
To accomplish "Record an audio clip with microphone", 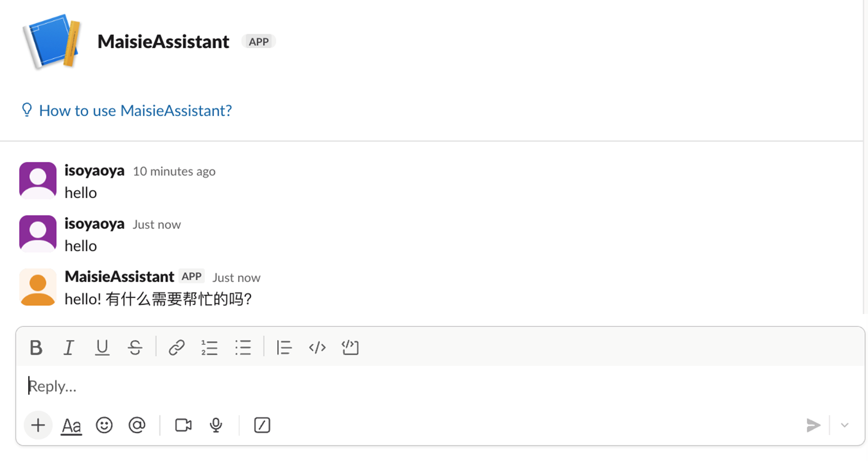I will point(216,425).
